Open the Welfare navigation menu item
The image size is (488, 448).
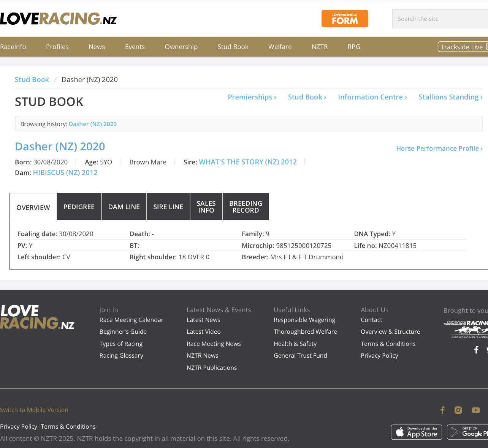click(x=280, y=47)
